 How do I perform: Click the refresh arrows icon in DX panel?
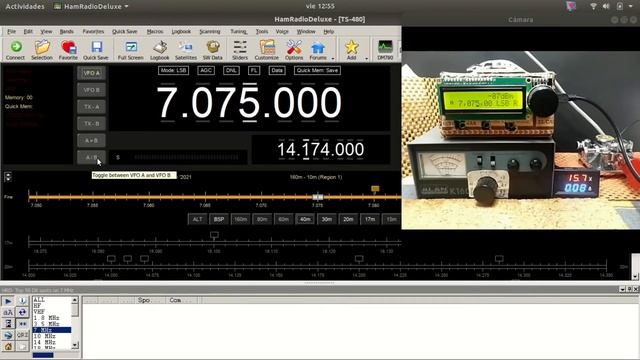pyautogui.click(x=22, y=313)
